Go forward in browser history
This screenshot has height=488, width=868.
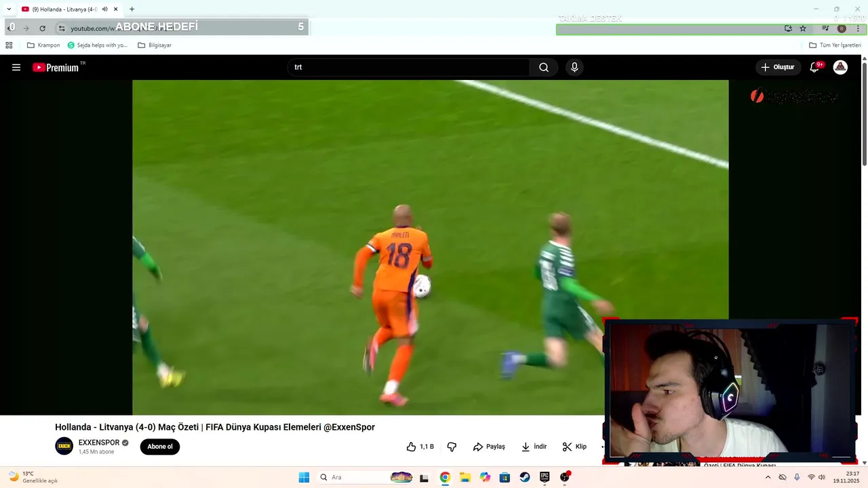26,28
